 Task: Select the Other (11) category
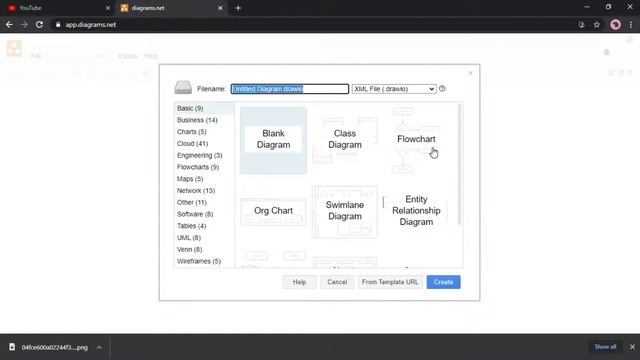tap(204, 202)
